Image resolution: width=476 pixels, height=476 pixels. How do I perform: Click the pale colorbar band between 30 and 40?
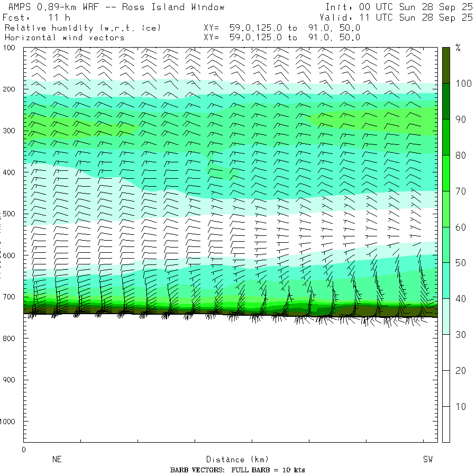(446, 316)
